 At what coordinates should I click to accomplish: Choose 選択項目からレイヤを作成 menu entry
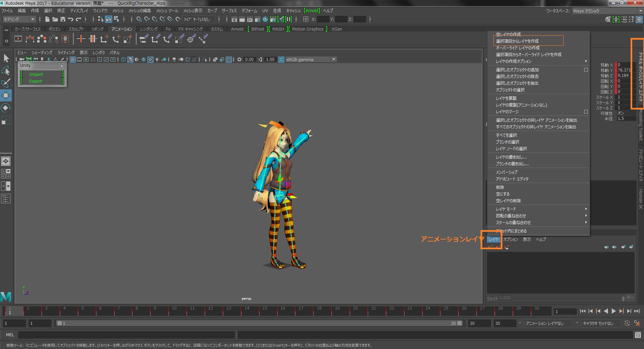517,41
